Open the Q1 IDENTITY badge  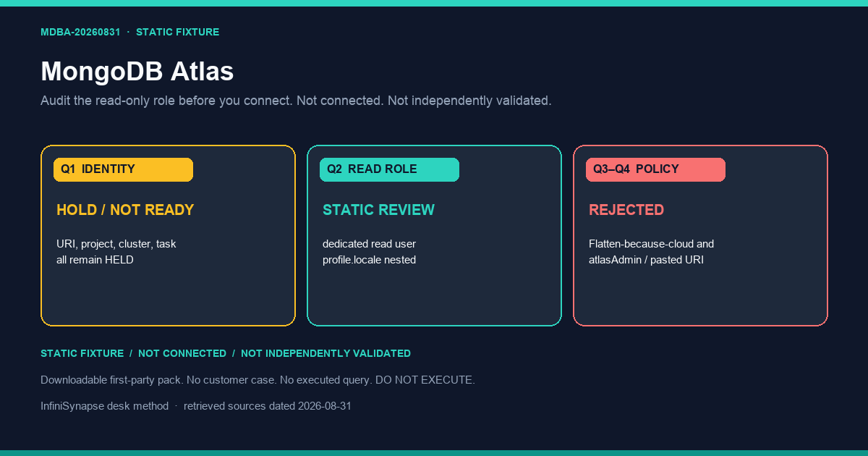click(123, 169)
